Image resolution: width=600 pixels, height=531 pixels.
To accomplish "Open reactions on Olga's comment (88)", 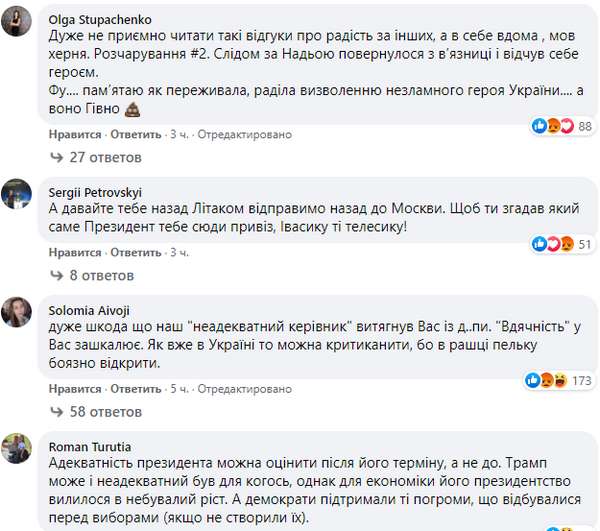I will click(566, 126).
